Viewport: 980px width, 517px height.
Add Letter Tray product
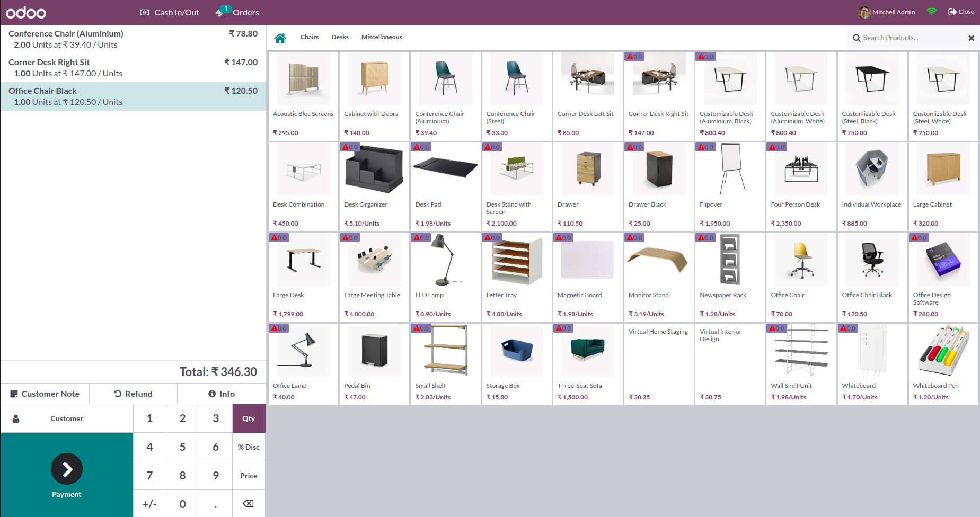(x=517, y=277)
